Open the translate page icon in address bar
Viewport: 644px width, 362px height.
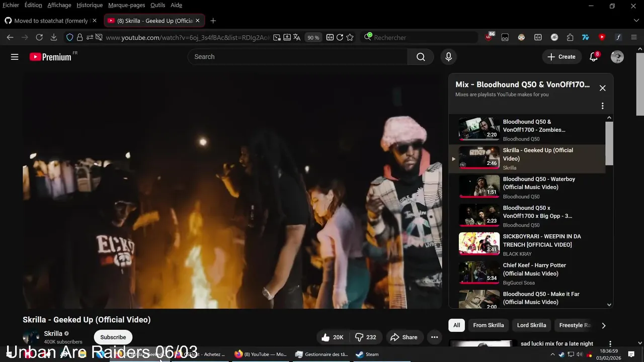tap(297, 37)
